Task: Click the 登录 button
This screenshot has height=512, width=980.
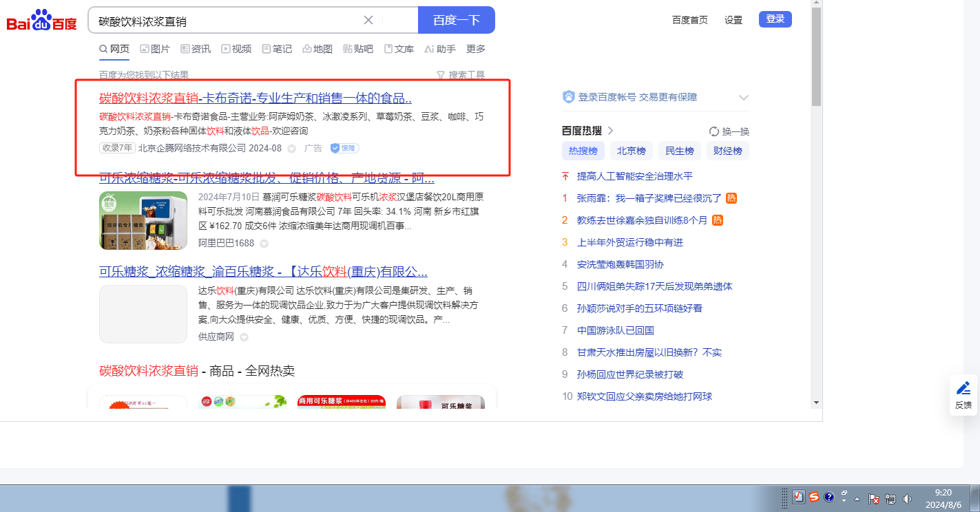Action: 775,19
